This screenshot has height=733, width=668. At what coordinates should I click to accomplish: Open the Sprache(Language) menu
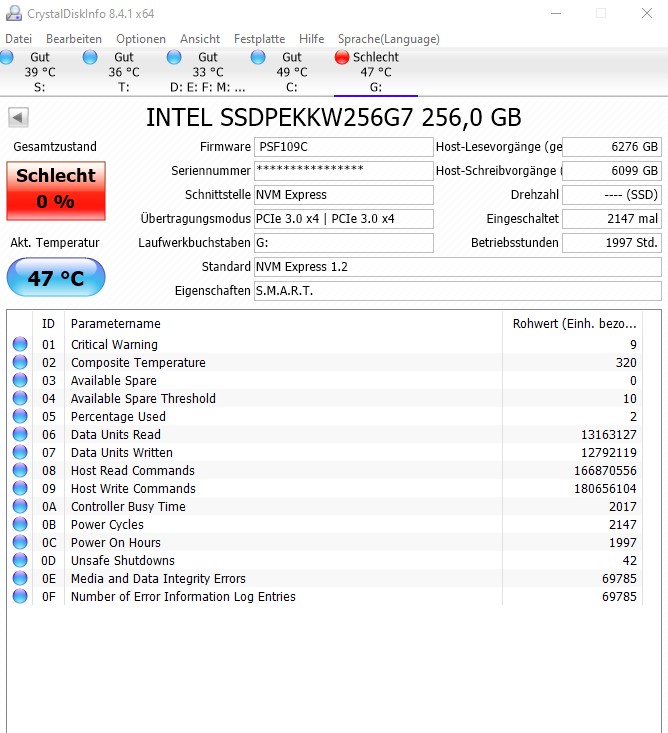389,39
